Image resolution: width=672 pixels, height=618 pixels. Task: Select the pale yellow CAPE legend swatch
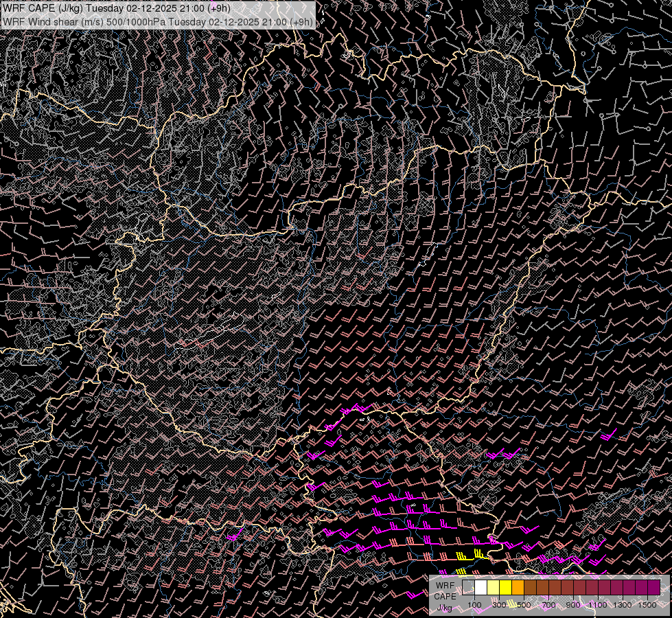pos(494,587)
